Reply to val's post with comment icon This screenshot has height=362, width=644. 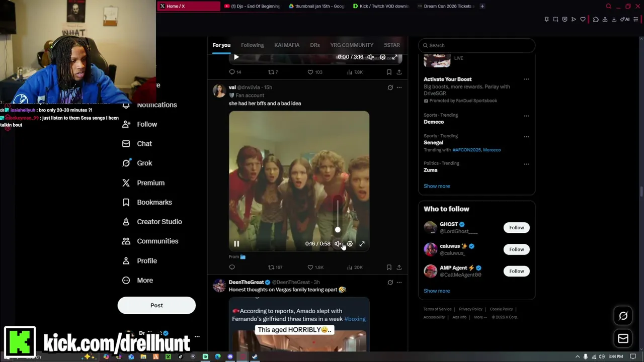(232, 267)
